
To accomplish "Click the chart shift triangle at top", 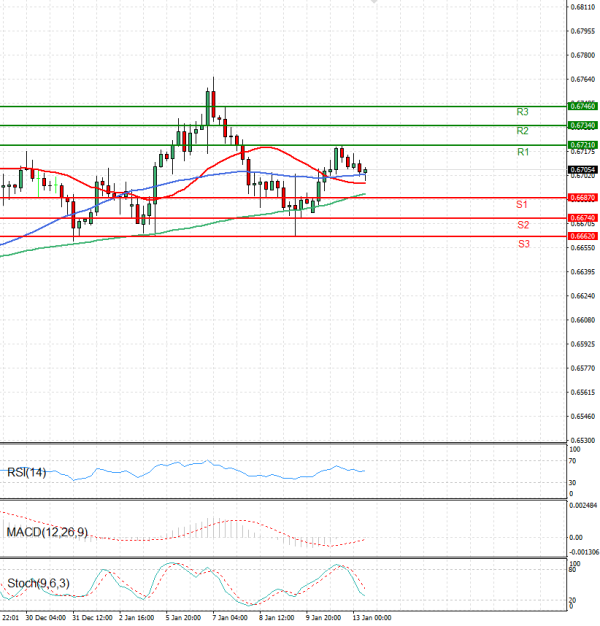I will 375,3.
